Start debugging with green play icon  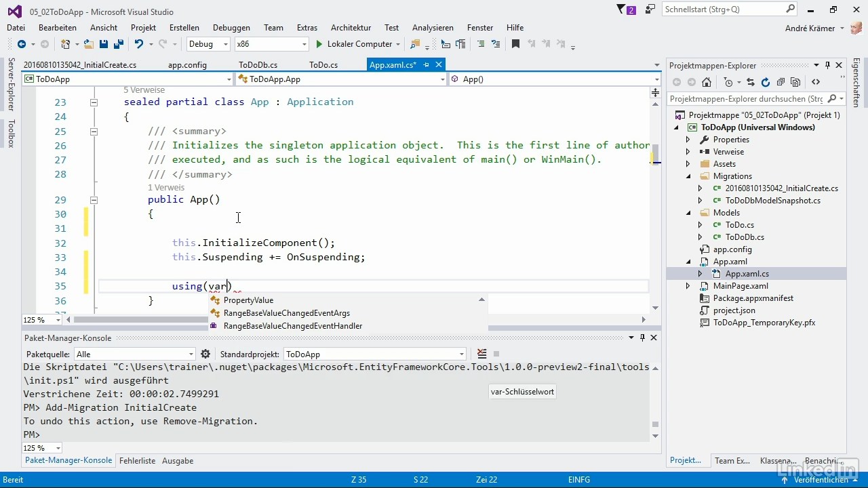point(319,44)
